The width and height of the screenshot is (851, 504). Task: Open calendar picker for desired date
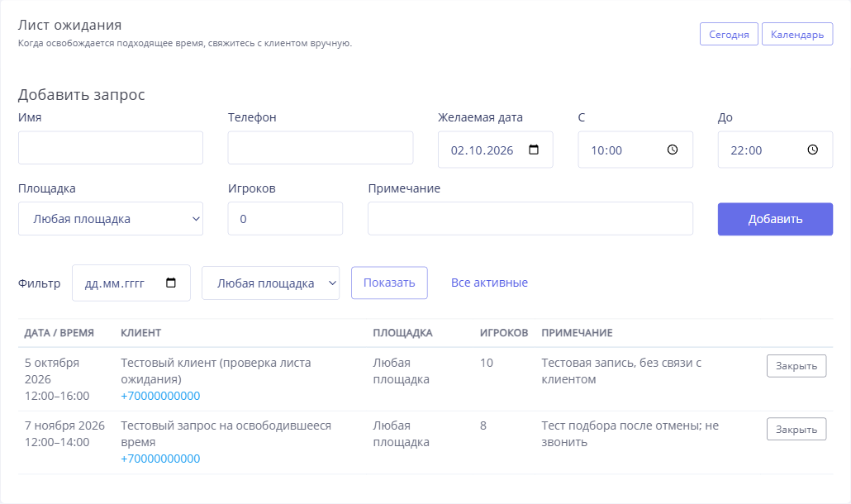point(534,150)
